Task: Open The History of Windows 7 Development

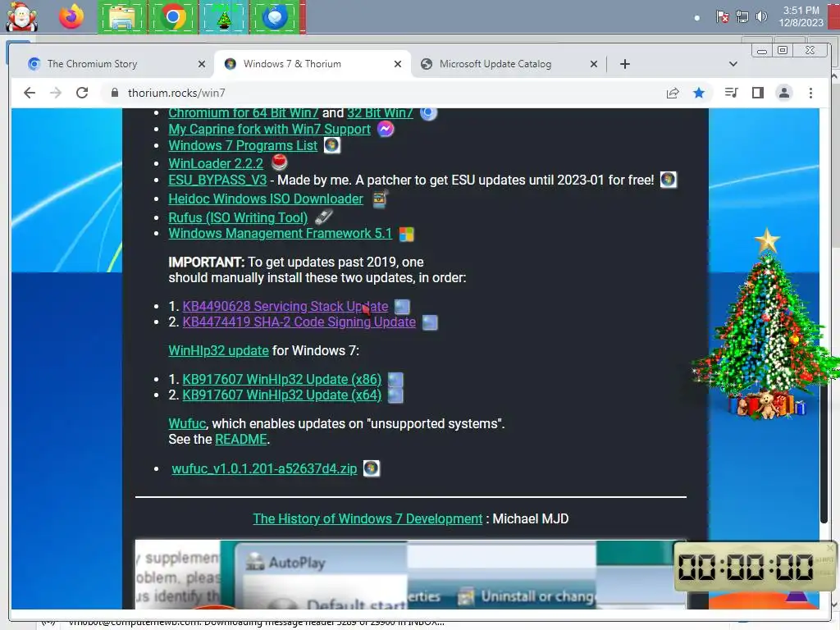Action: [x=367, y=518]
